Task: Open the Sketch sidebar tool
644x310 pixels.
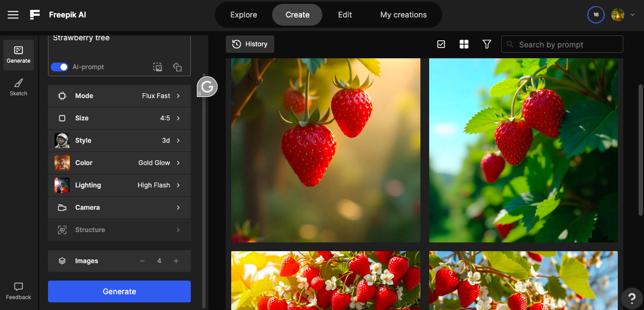Action: [x=19, y=88]
